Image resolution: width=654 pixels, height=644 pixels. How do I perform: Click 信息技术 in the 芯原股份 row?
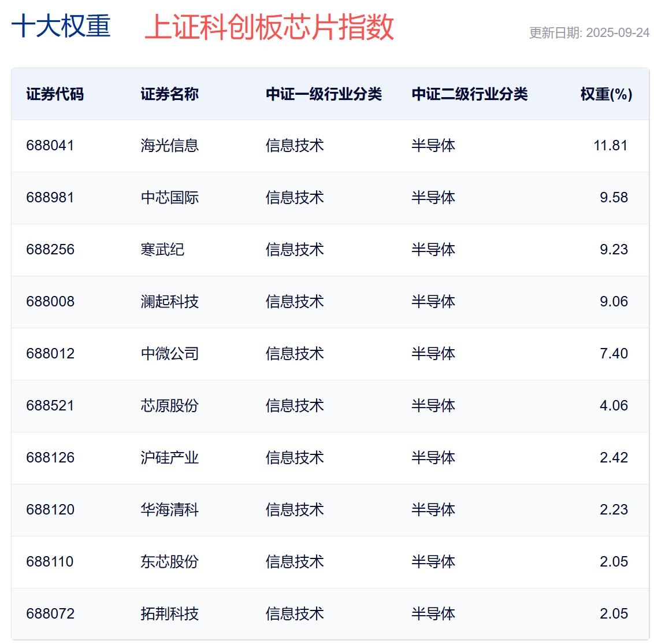pyautogui.click(x=295, y=406)
